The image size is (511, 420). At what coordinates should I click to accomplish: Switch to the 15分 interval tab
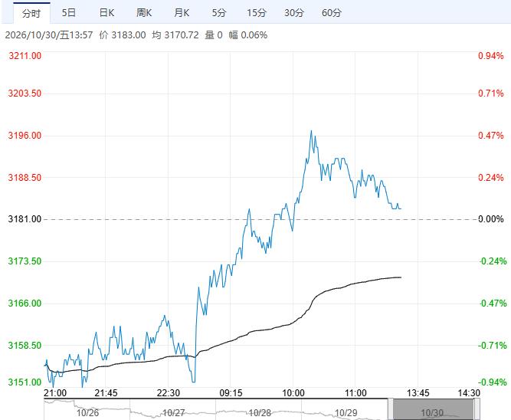(x=257, y=13)
